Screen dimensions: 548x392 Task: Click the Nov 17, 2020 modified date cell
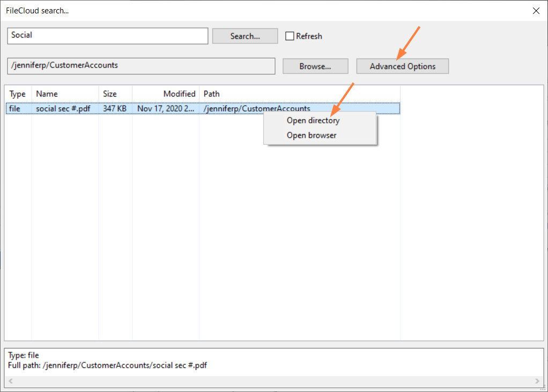click(x=166, y=108)
